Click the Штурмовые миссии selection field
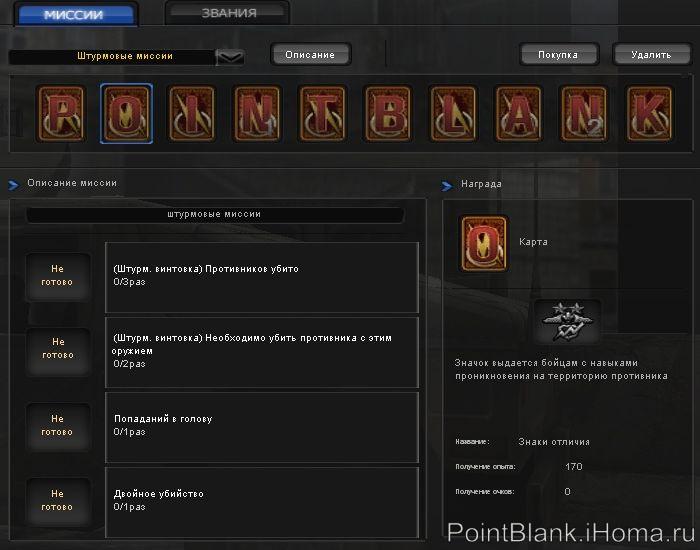700x550 pixels. coord(112,57)
